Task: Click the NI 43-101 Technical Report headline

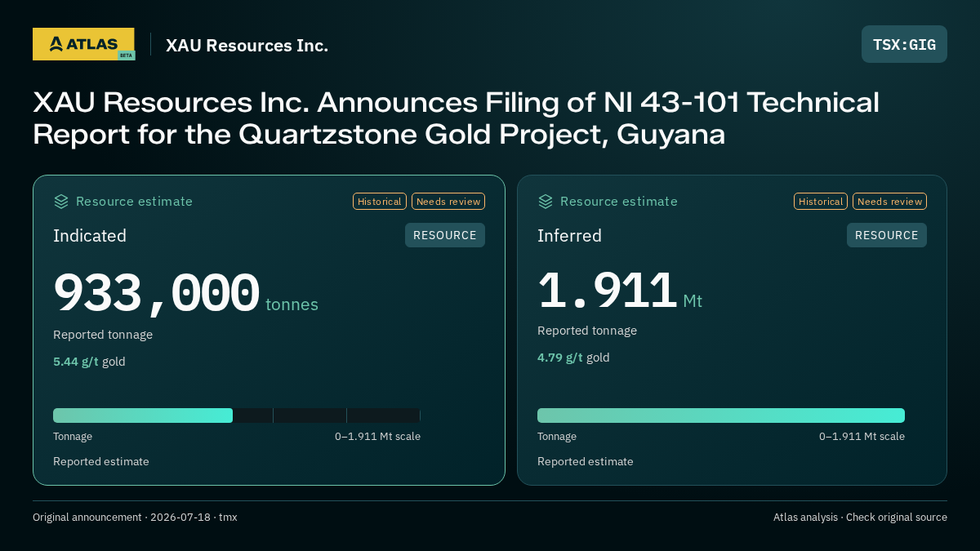Action: point(456,118)
